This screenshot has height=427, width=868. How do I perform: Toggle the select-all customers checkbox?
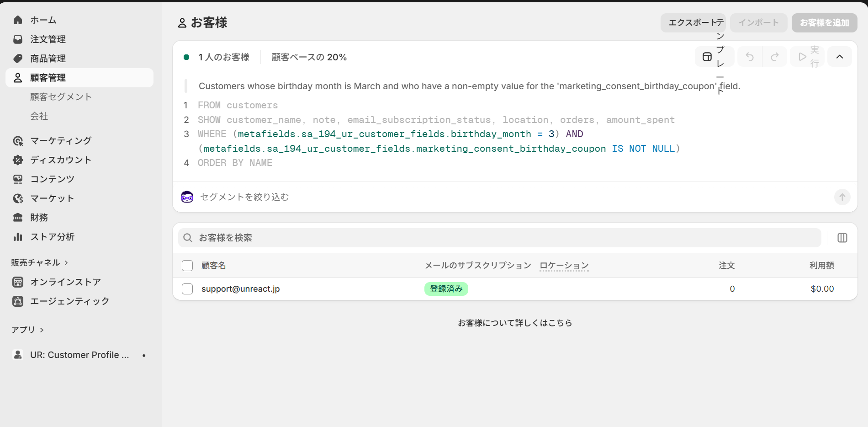187,266
